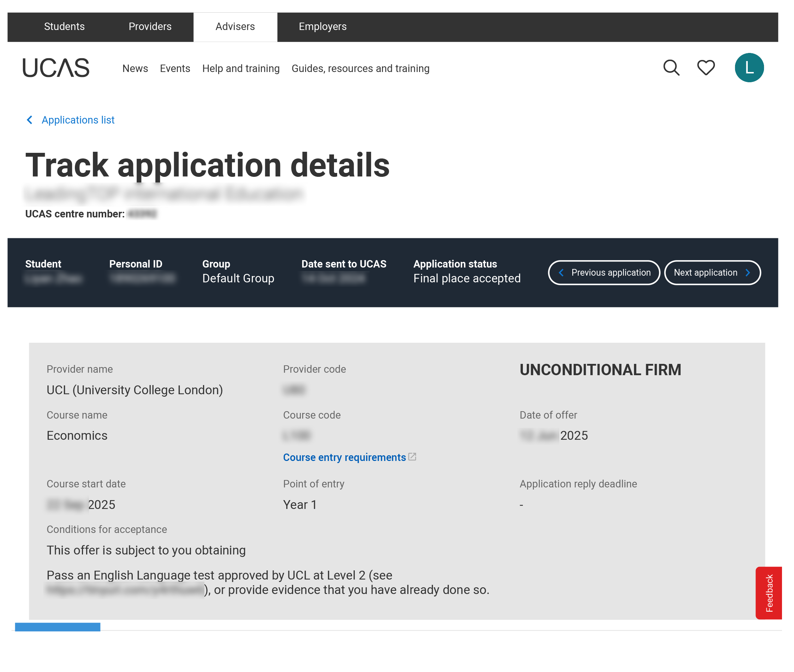This screenshot has width=794, height=672.
Task: Click the blue horizontal scrollbar thumb
Action: point(58,627)
